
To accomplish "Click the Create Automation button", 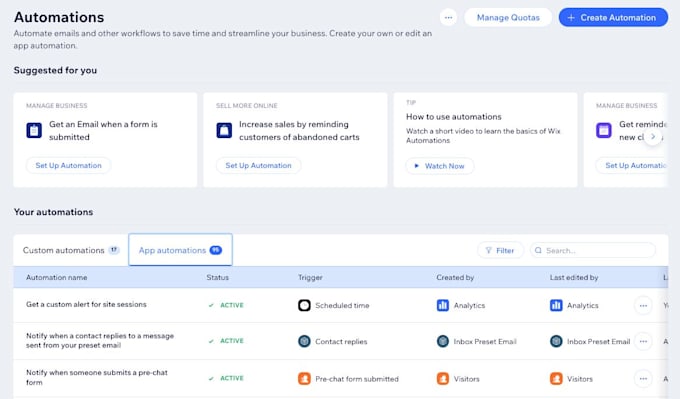I will point(613,17).
